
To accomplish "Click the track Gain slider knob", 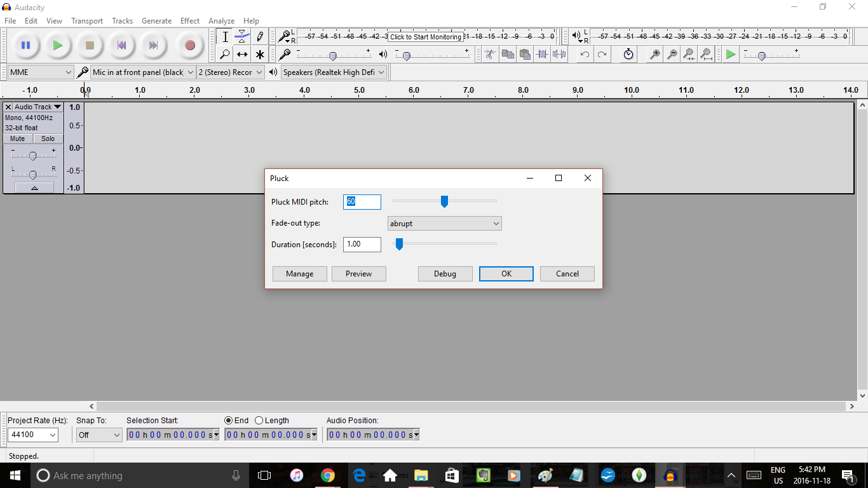I will point(33,156).
